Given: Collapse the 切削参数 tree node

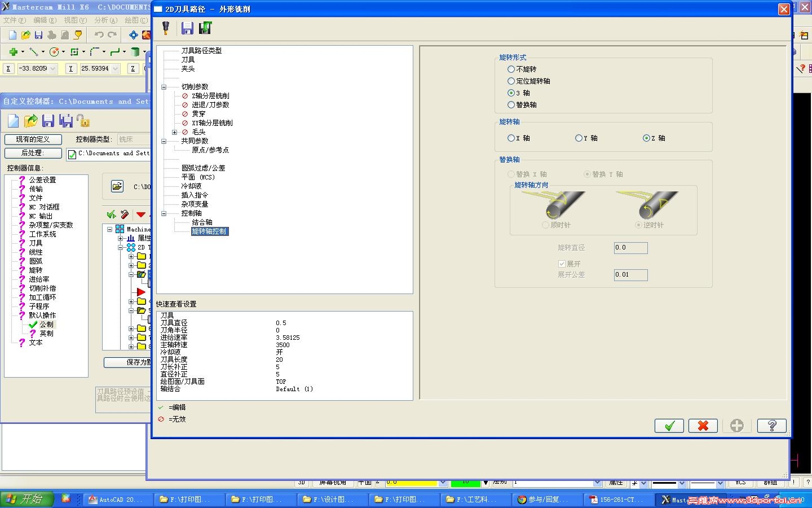Looking at the screenshot, I should point(164,87).
